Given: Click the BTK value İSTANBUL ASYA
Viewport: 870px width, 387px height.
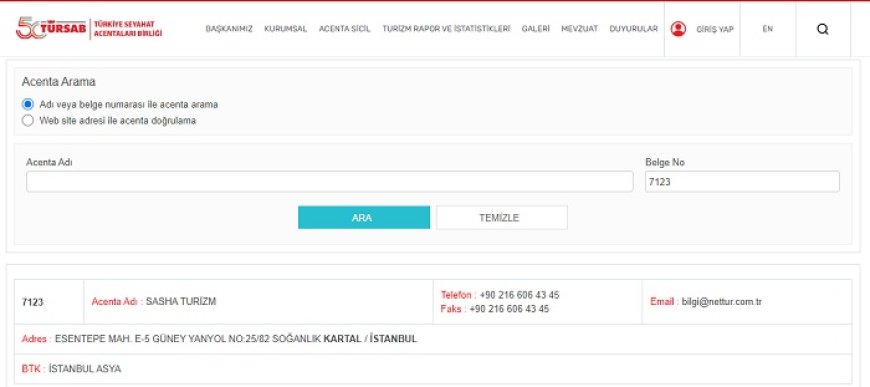Looking at the screenshot, I should click(85, 369).
